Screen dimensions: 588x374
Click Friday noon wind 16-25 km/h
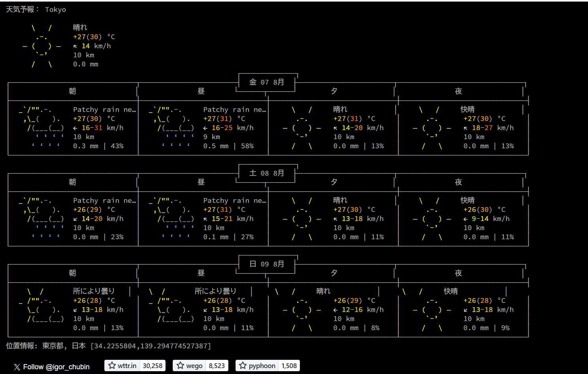(x=228, y=128)
